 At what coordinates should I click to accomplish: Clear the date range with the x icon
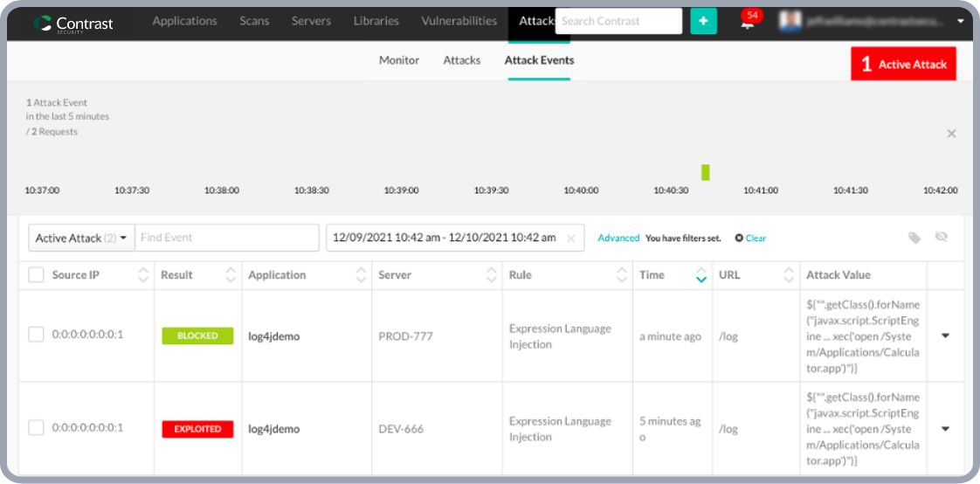coord(570,238)
